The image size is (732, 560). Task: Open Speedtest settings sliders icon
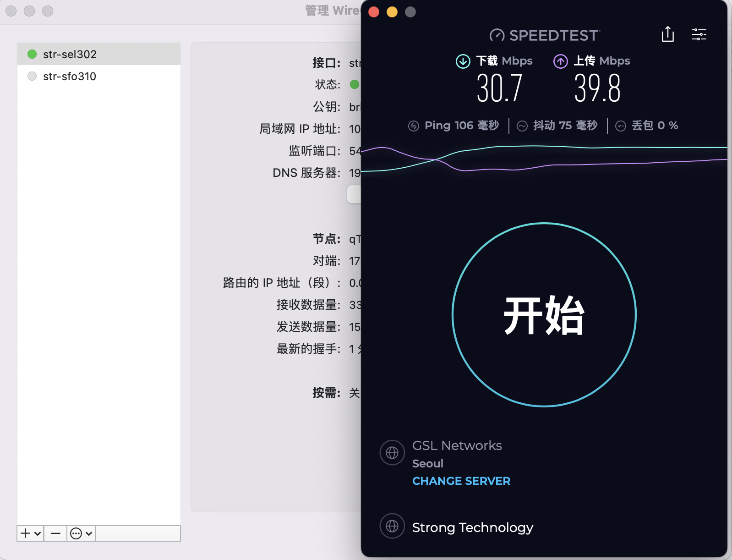(699, 34)
